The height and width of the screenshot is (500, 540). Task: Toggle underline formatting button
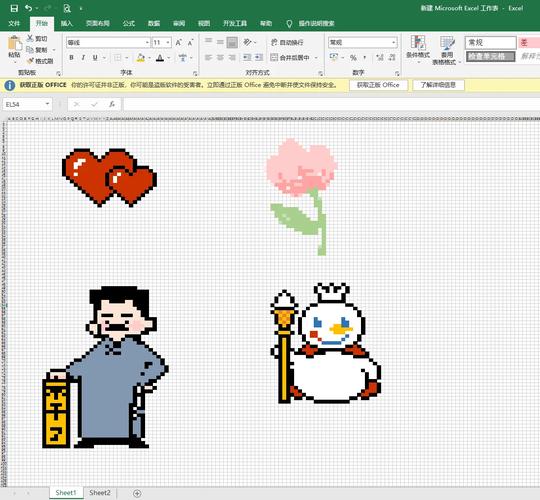pos(95,58)
